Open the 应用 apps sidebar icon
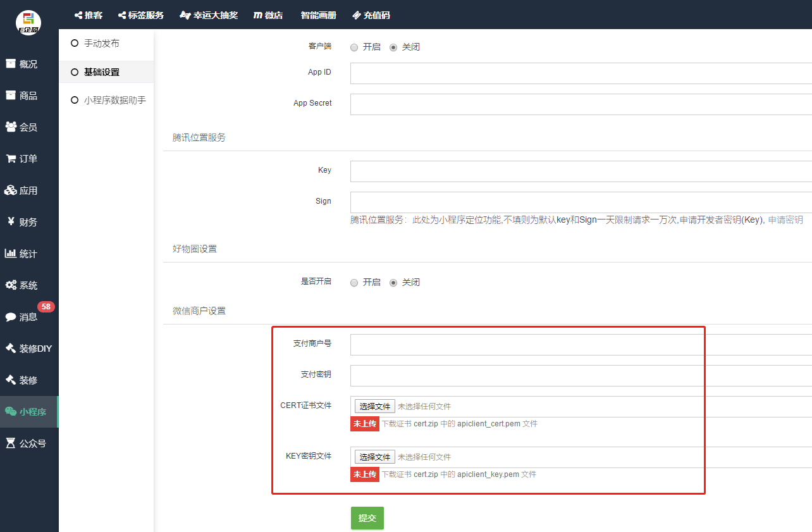The height and width of the screenshot is (532, 812). 11,190
